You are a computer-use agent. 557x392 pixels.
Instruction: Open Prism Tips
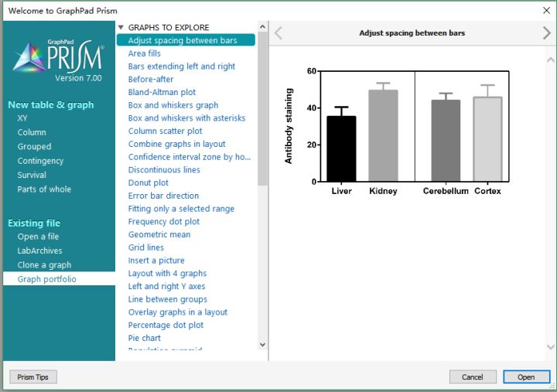coord(32,377)
